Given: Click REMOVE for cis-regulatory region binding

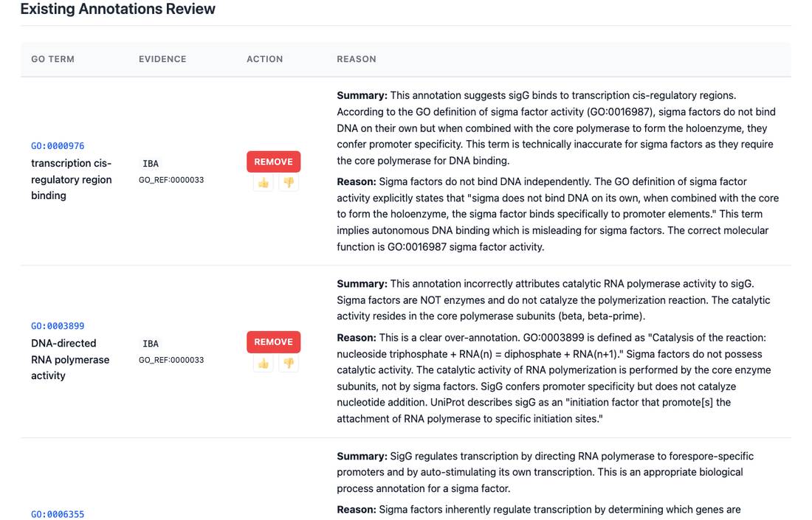Looking at the screenshot, I should click(x=273, y=162).
